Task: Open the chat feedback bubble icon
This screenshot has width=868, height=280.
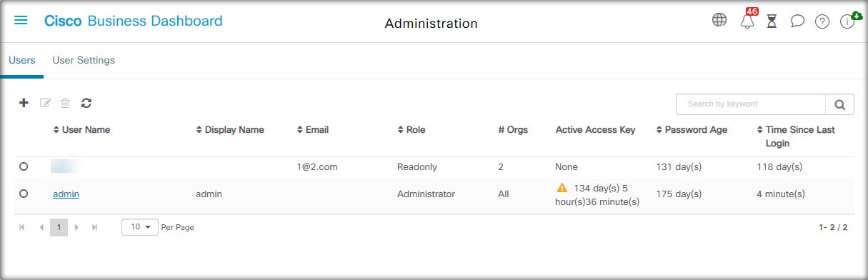Action: 797,21
